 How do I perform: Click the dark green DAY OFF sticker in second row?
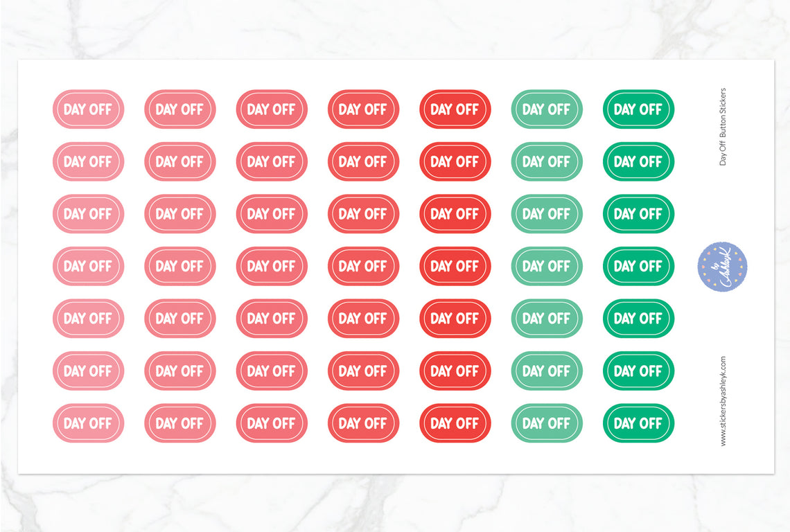pos(638,161)
